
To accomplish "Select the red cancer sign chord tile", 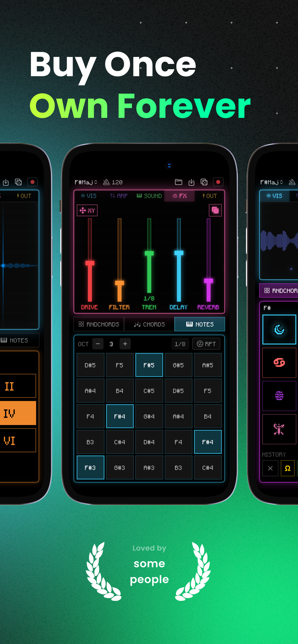I will (x=279, y=362).
